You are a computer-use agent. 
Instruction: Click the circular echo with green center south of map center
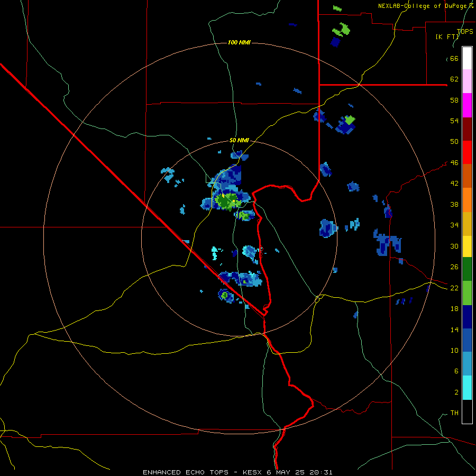click(225, 295)
